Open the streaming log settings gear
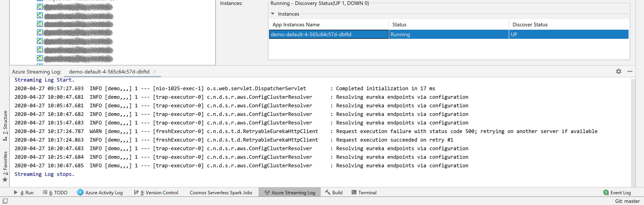The width and height of the screenshot is (644, 205). click(x=618, y=71)
